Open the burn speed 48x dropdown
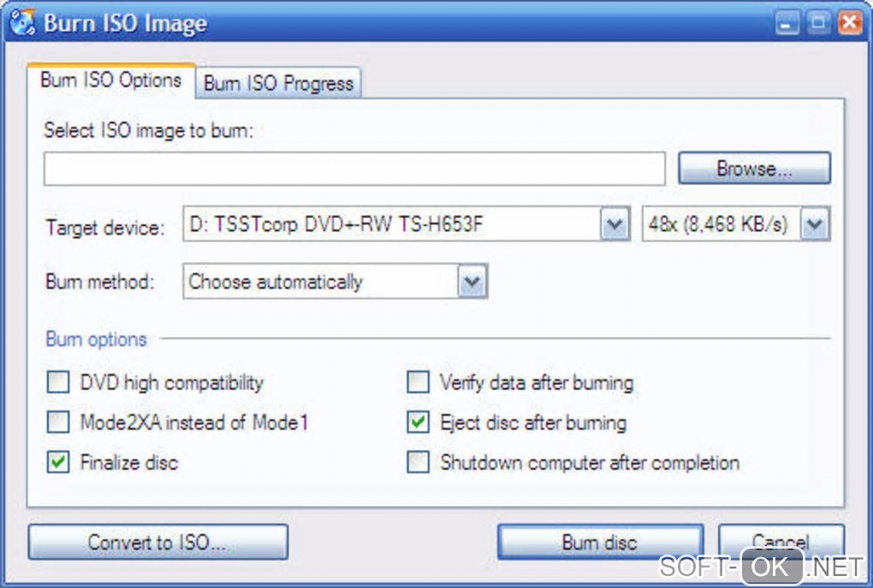This screenshot has width=873, height=588. pos(815,226)
